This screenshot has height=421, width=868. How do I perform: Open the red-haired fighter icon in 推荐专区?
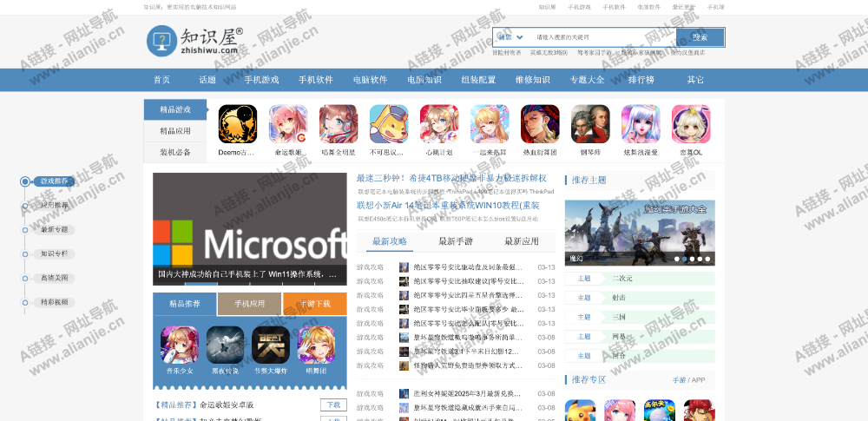coord(699,411)
